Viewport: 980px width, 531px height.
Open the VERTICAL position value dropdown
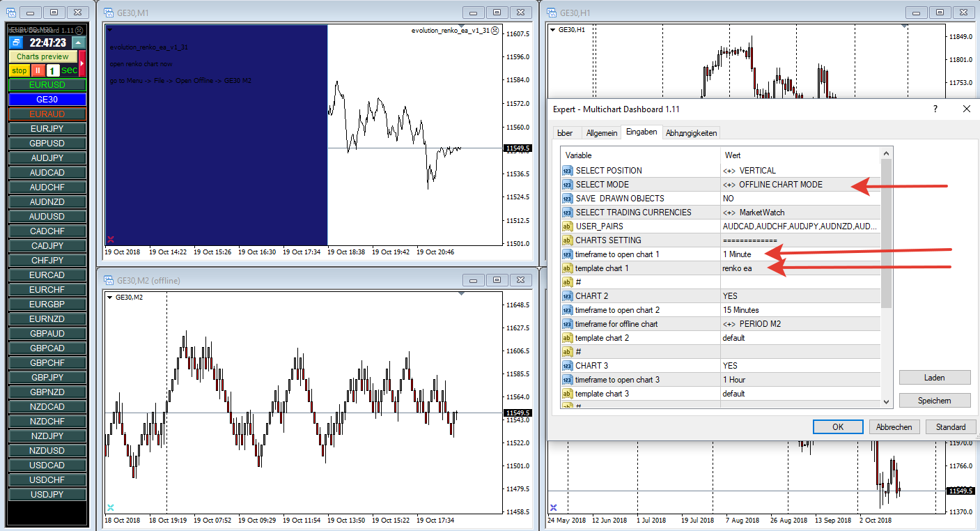click(800, 171)
